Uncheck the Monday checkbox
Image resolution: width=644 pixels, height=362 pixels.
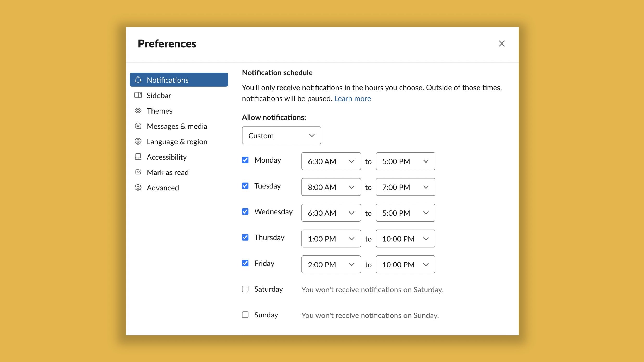click(x=245, y=160)
